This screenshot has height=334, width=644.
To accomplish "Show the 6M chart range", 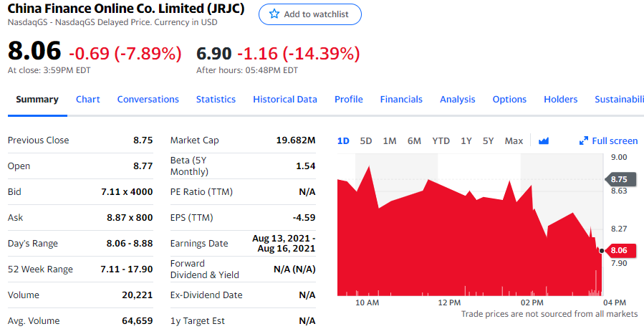I will [415, 141].
